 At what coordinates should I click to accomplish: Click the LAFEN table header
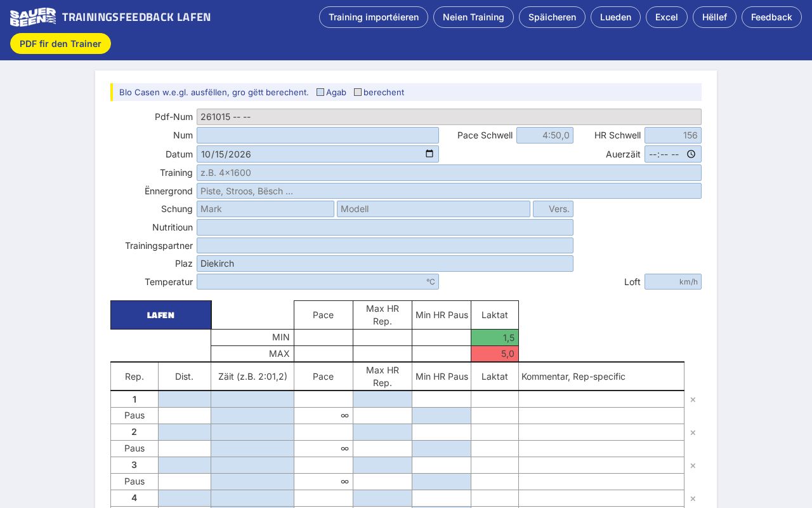click(x=161, y=315)
